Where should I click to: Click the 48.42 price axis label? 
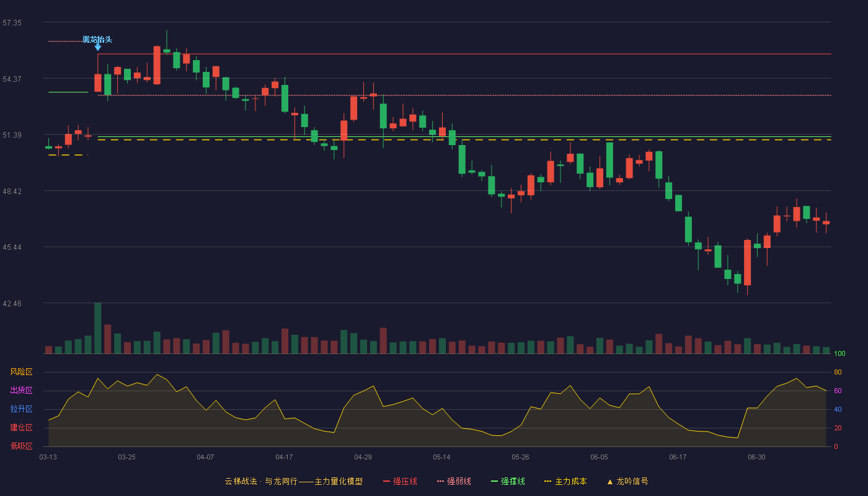[12, 191]
